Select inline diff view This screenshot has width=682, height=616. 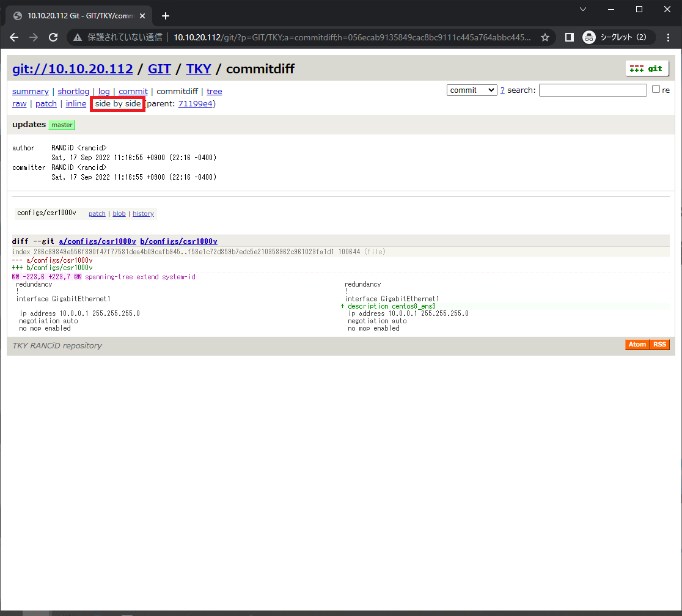[x=76, y=104]
